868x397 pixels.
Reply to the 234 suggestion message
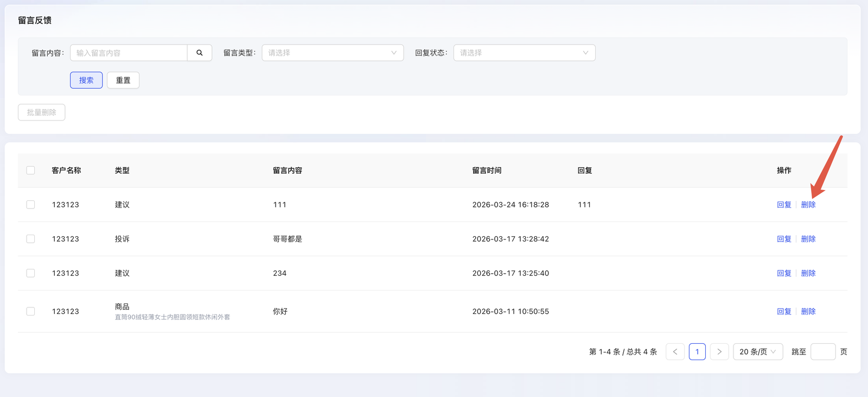click(x=784, y=273)
